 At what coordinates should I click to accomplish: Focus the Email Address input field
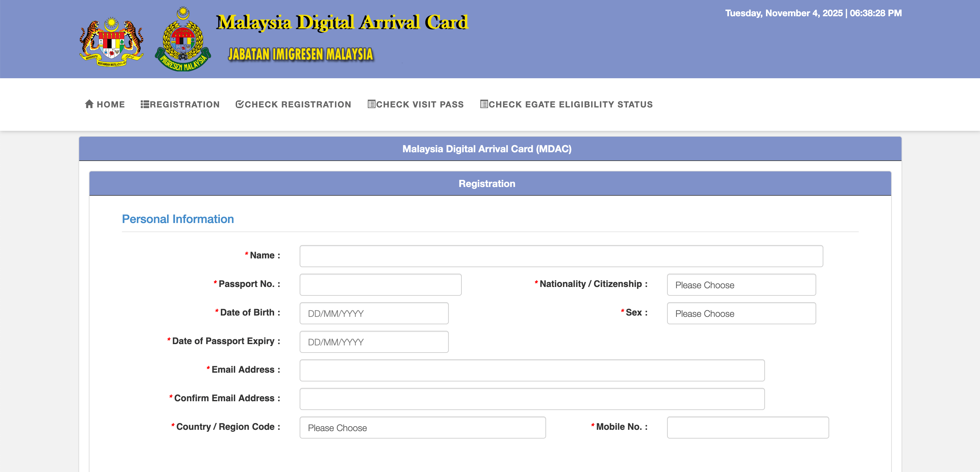tap(532, 370)
